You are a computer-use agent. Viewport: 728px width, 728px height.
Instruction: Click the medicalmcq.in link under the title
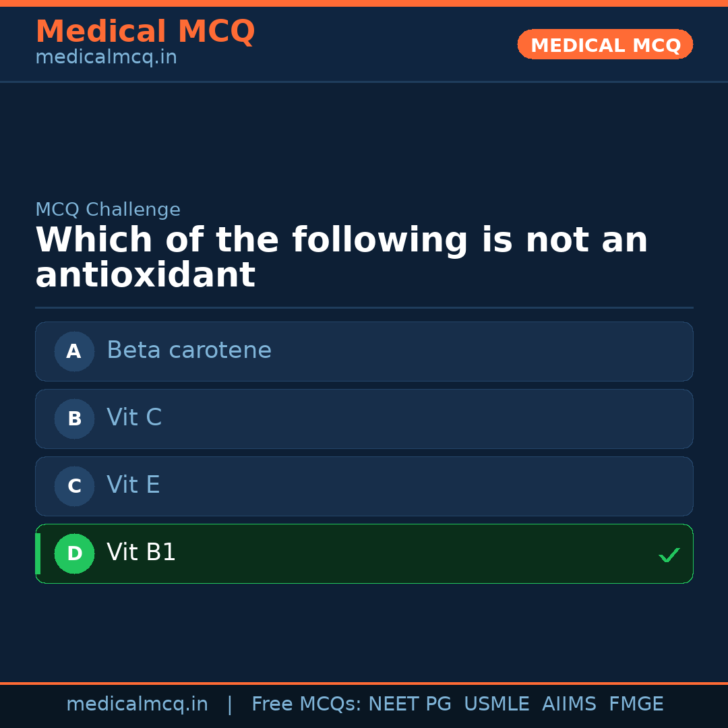(105, 57)
